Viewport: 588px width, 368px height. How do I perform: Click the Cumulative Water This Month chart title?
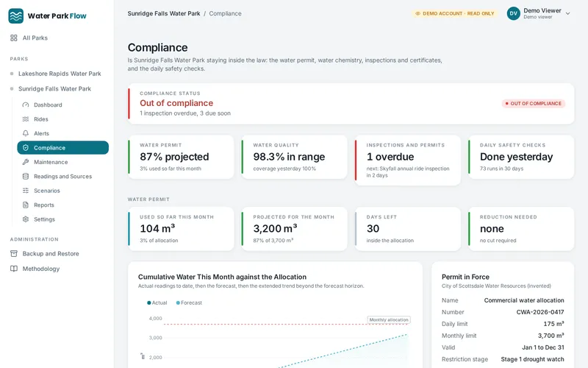(222, 277)
